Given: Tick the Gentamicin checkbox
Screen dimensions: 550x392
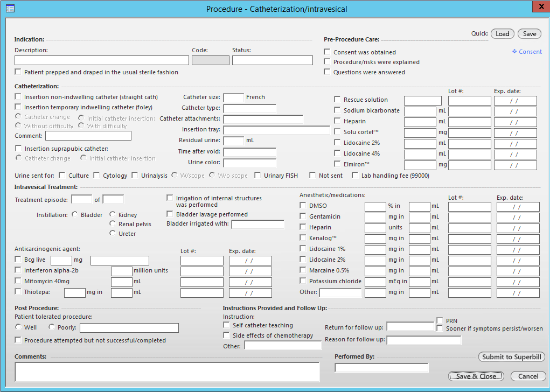Looking at the screenshot, I should tap(303, 216).
